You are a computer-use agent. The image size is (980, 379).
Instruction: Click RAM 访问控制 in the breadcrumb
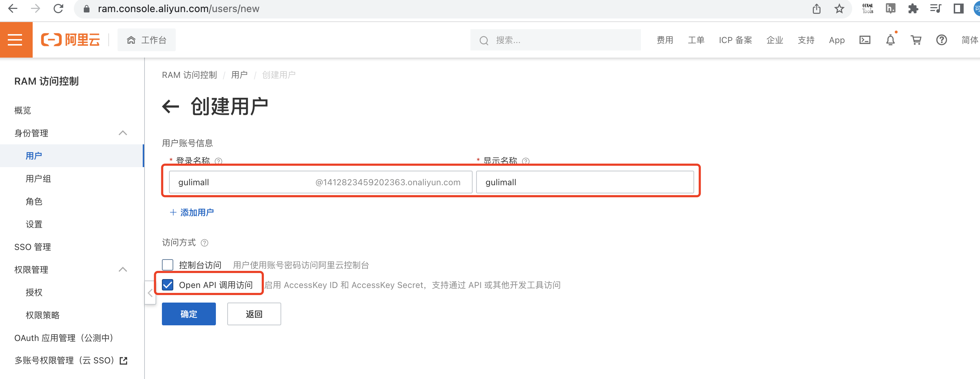pyautogui.click(x=190, y=75)
